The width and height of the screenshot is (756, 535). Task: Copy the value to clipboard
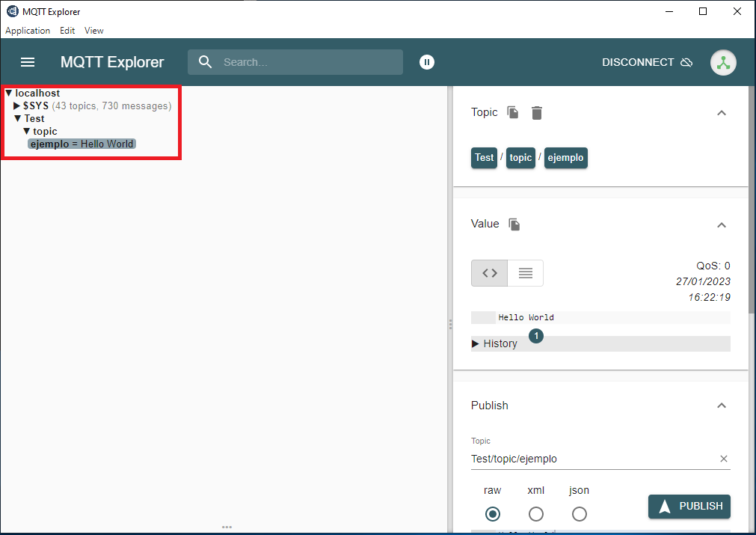(x=514, y=224)
